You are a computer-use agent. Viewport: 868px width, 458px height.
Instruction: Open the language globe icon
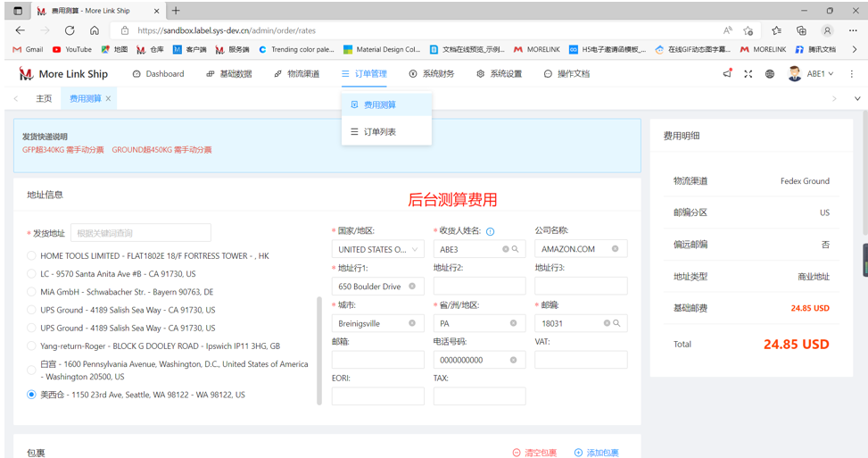click(x=770, y=74)
